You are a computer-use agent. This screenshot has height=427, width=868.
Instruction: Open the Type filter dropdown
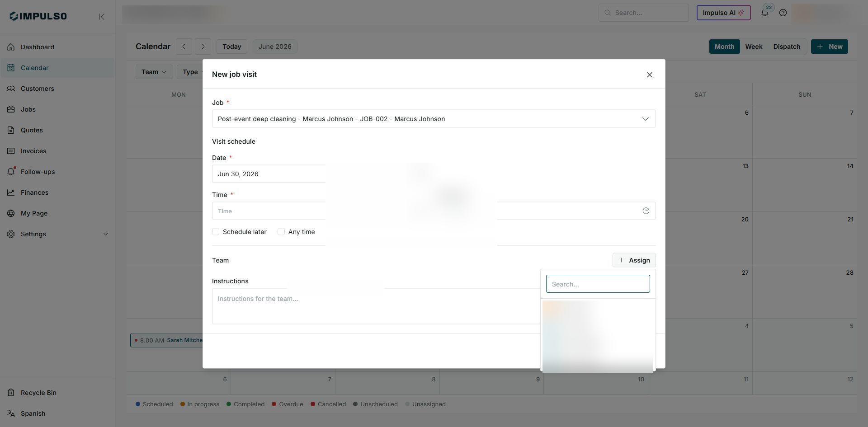point(190,72)
